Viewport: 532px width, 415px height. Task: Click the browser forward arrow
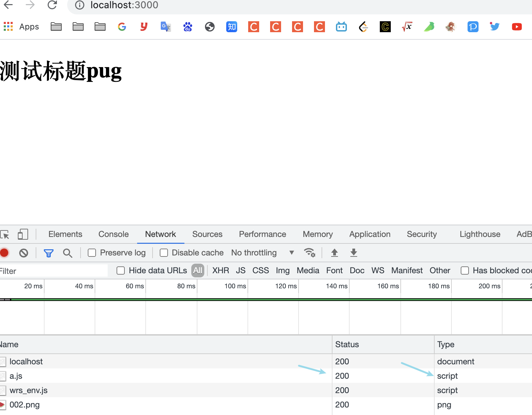coord(30,5)
